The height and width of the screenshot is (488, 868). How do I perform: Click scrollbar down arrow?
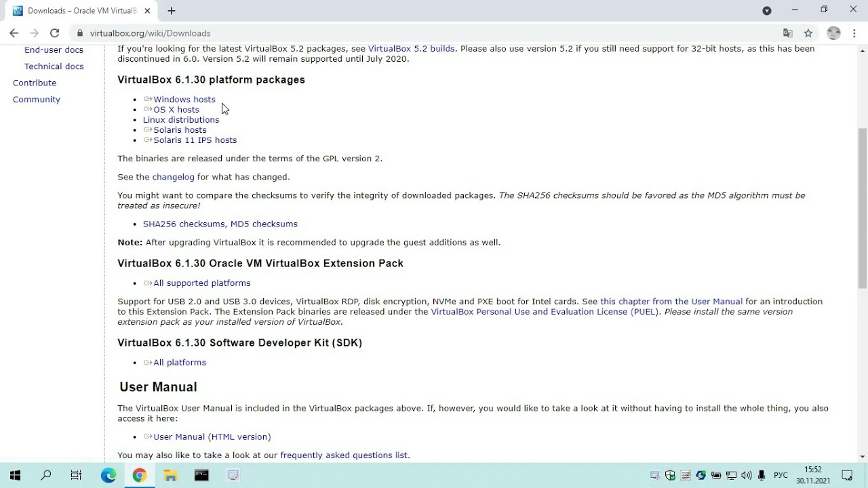pos(863,456)
